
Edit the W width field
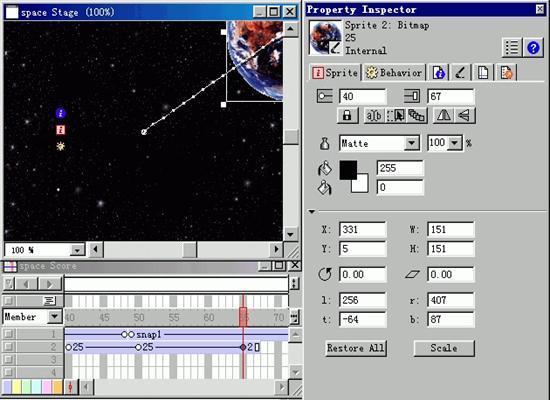pyautogui.click(x=450, y=230)
